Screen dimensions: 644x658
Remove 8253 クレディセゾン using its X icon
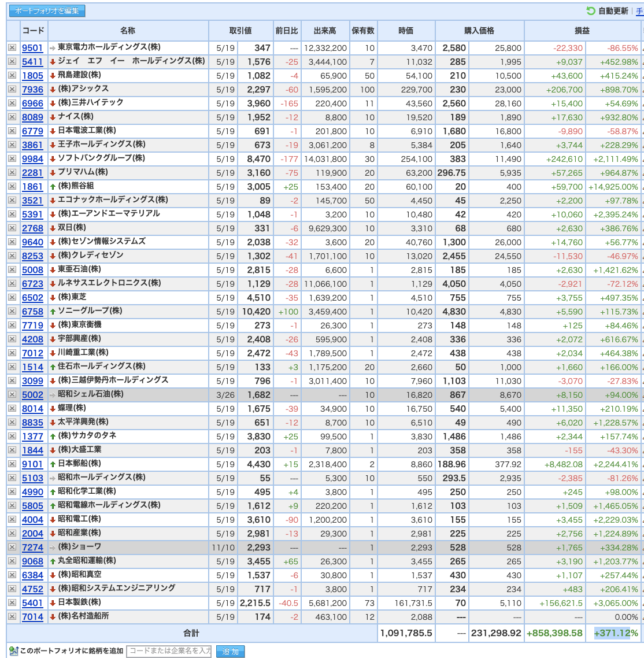coord(12,256)
